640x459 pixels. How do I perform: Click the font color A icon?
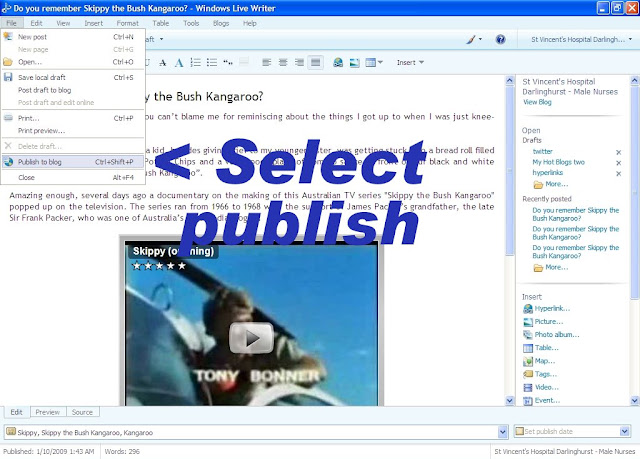point(179,63)
